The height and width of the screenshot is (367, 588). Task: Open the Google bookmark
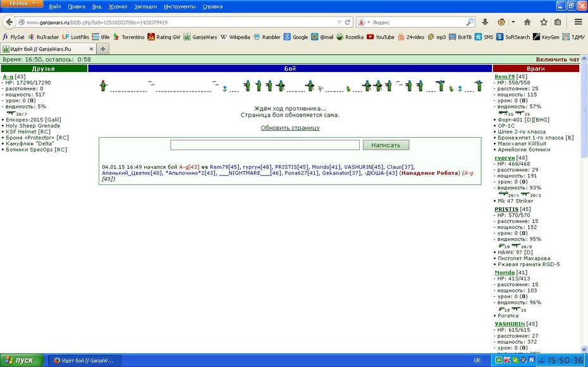296,37
